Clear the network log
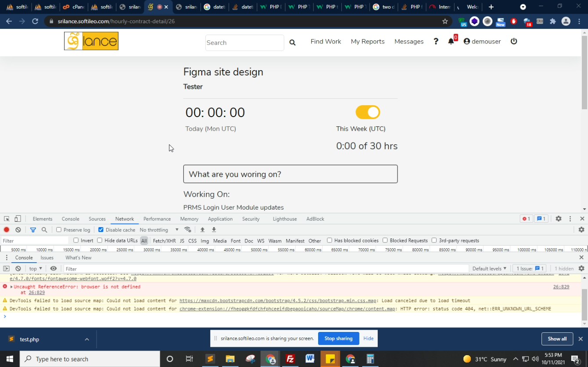Screen dimensions: 588x367 pos(18,230)
